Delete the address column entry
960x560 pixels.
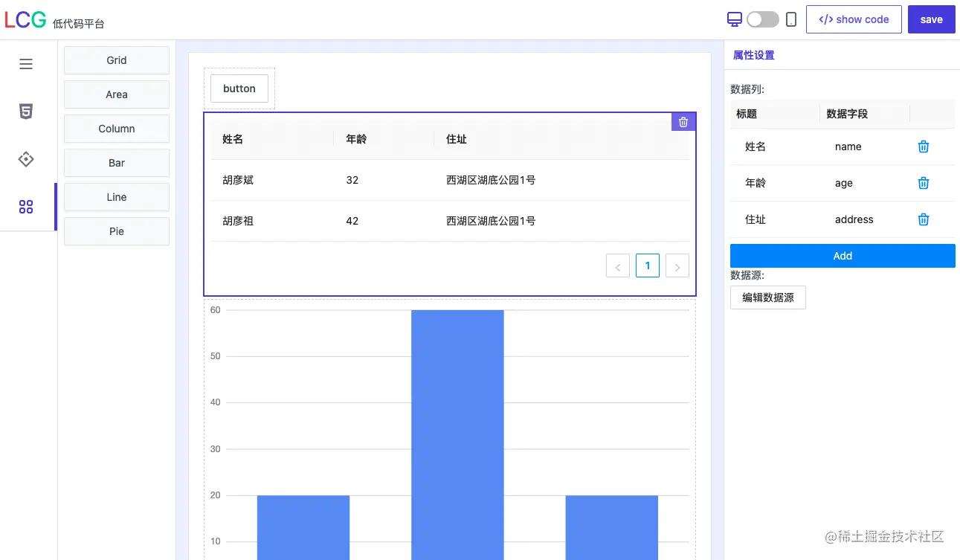924,219
